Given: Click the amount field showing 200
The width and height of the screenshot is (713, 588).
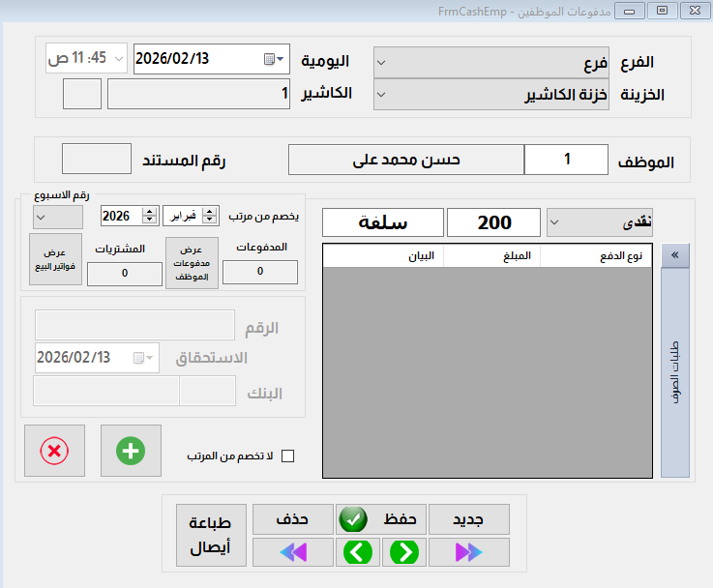Looking at the screenshot, I should coord(494,222).
